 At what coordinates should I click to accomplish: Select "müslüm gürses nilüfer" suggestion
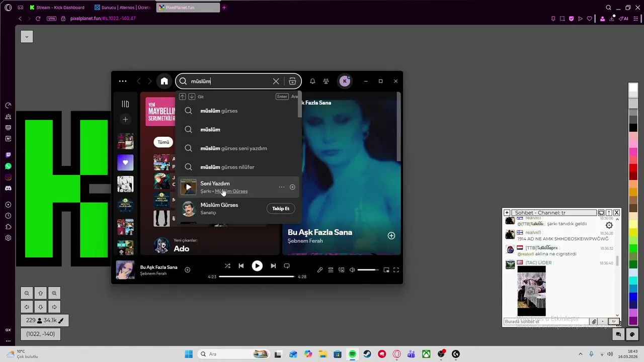point(238,167)
